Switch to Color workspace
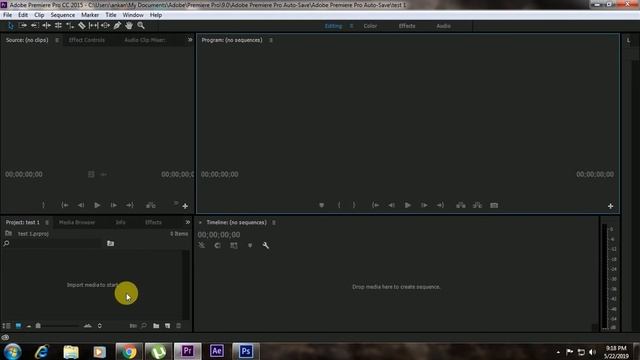The image size is (640, 360). tap(370, 26)
